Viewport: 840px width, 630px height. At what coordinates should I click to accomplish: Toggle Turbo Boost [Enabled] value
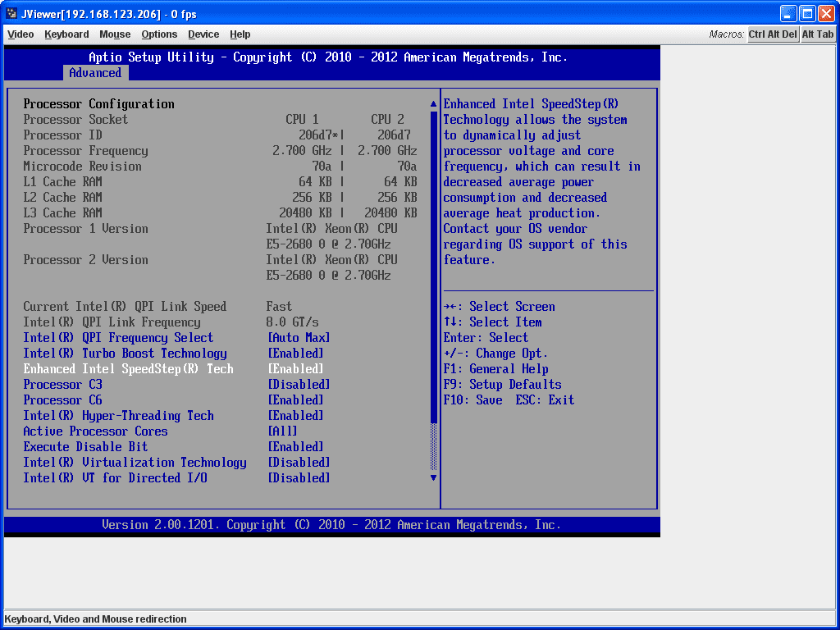pyautogui.click(x=295, y=354)
